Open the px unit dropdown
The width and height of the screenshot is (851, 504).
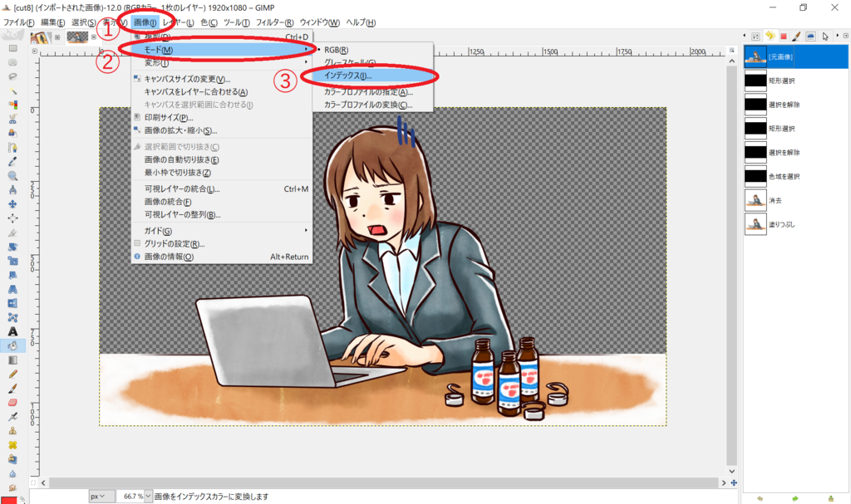(101, 497)
